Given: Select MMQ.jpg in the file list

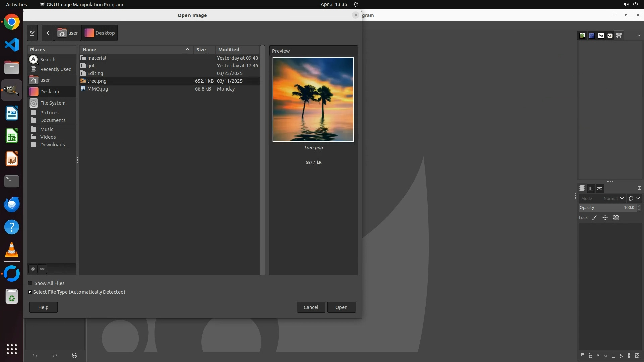Looking at the screenshot, I should (x=98, y=89).
